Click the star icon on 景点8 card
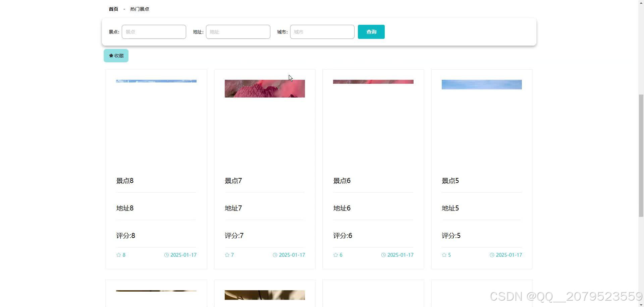 118,255
